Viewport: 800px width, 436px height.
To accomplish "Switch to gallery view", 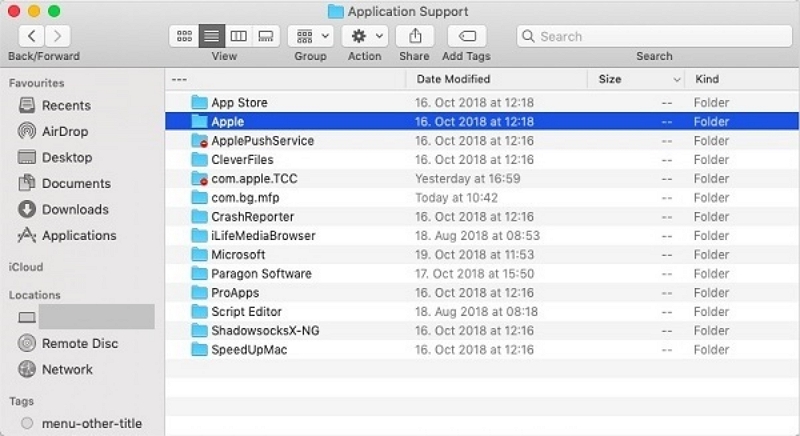I will click(266, 36).
